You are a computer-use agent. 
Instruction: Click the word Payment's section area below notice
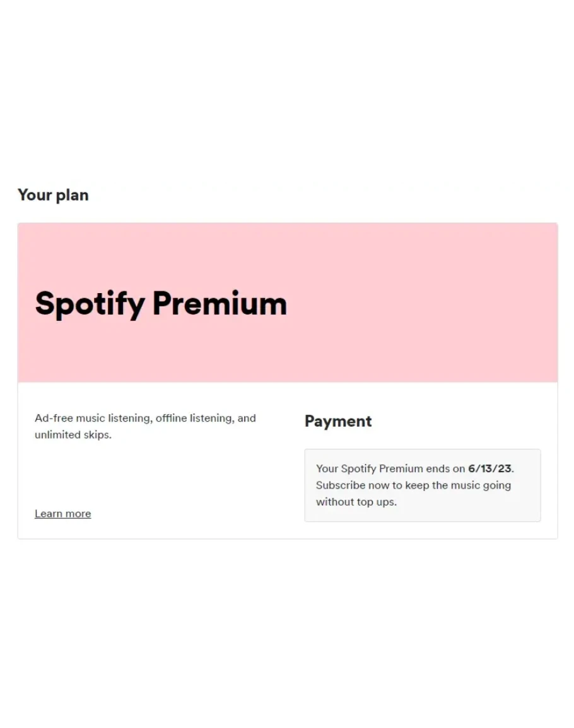pyautogui.click(x=422, y=530)
